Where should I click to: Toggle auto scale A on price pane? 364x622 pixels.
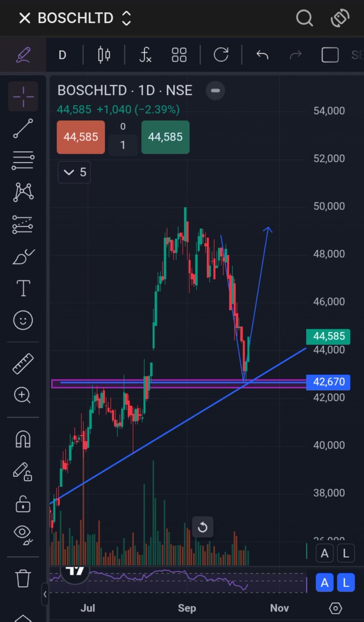pyautogui.click(x=325, y=553)
